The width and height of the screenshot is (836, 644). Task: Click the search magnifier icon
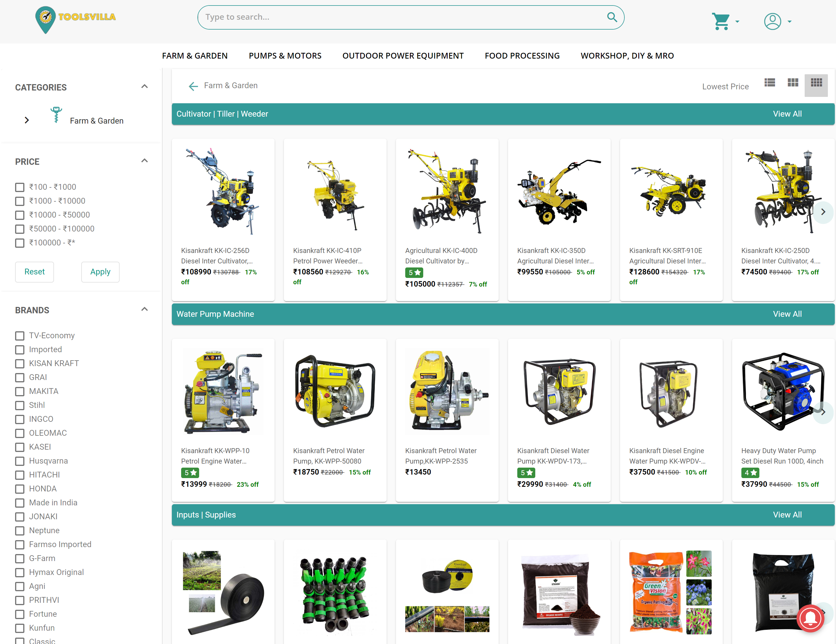click(x=612, y=17)
